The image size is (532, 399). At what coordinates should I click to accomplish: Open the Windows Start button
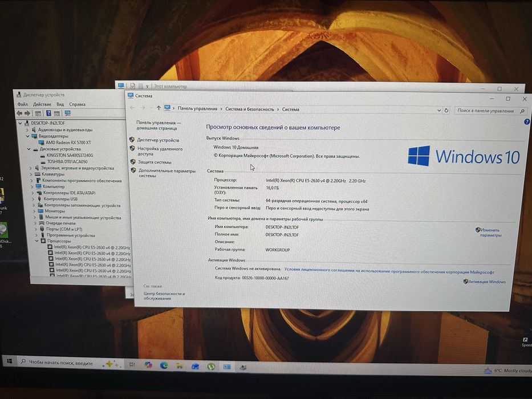(10, 361)
